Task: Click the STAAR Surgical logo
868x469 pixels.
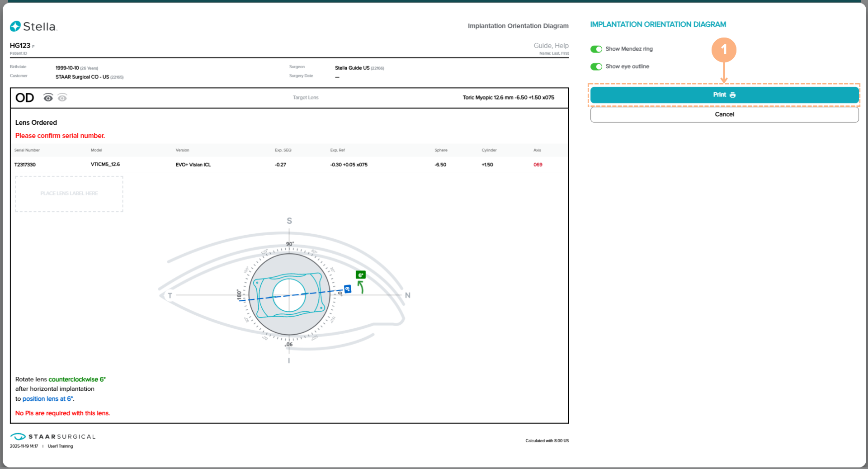Action: 53,436
